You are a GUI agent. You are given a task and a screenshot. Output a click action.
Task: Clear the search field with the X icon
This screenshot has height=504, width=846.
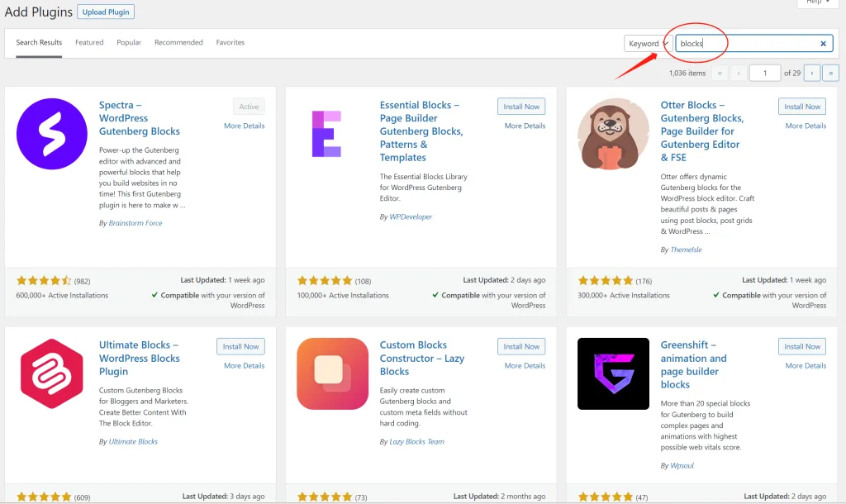(823, 44)
